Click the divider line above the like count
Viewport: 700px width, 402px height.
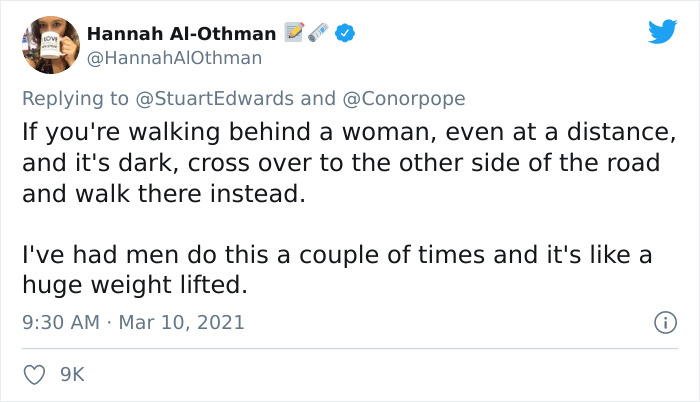(350, 348)
